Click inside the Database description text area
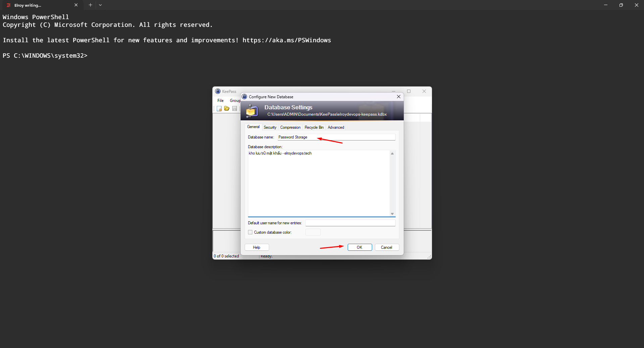 (x=319, y=183)
